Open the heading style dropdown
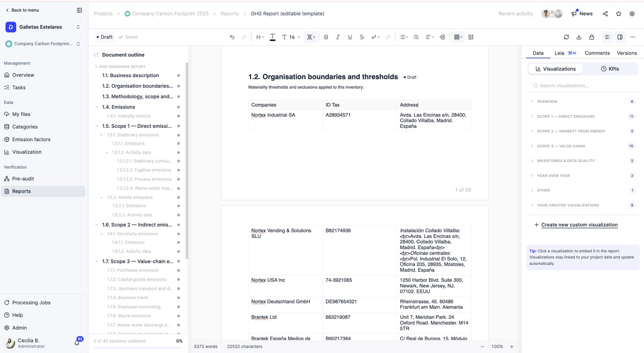The width and height of the screenshot is (644, 353). 260,37
